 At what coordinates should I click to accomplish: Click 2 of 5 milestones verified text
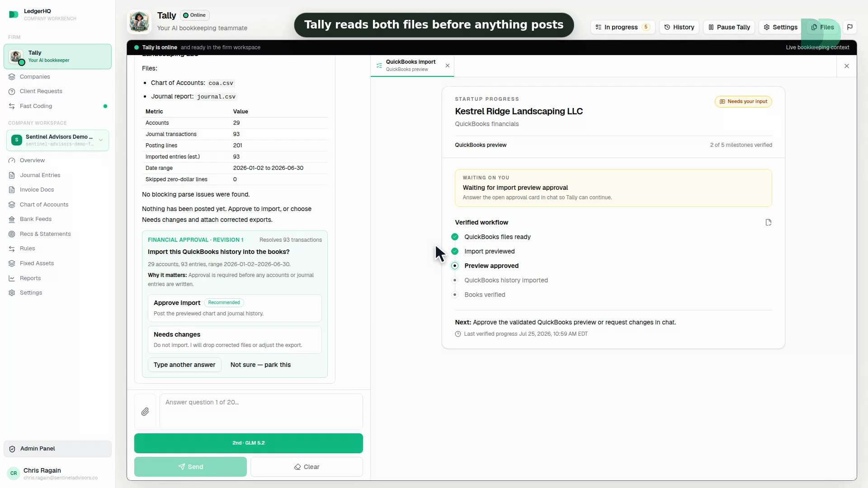pyautogui.click(x=741, y=145)
